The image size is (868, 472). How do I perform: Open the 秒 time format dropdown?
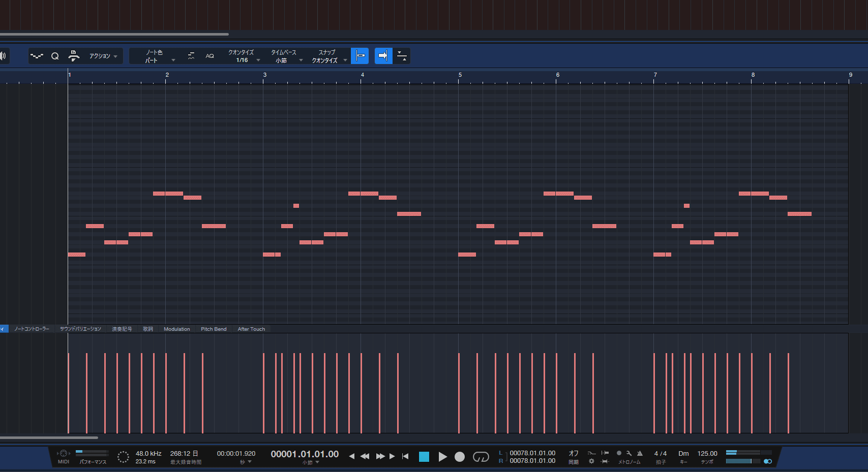coord(246,462)
